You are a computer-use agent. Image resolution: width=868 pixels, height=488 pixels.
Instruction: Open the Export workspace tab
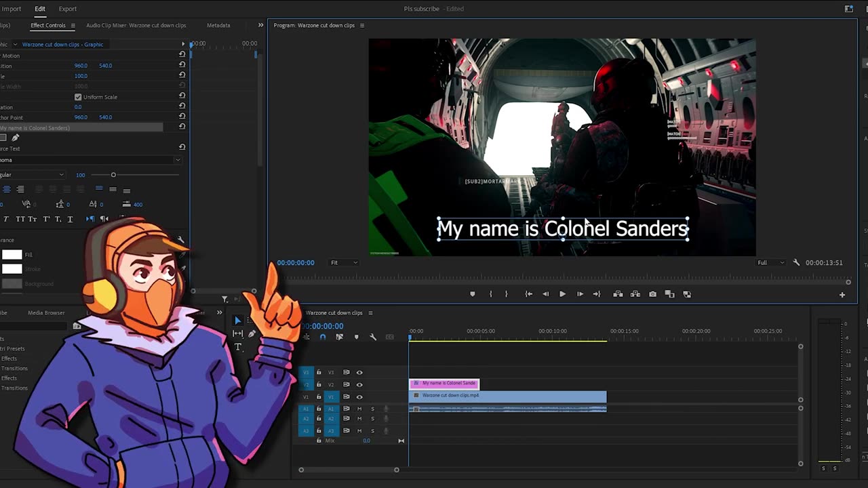(68, 9)
